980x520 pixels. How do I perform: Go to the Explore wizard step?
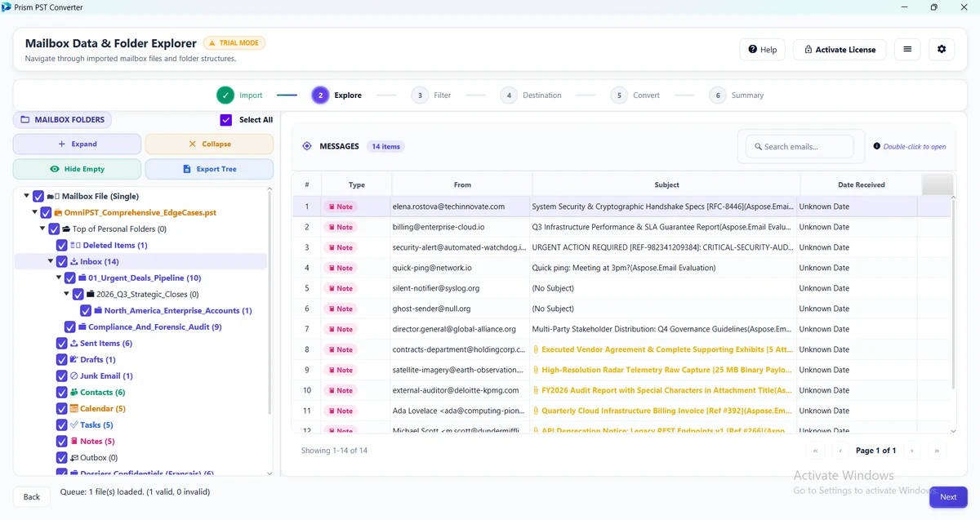click(336, 96)
